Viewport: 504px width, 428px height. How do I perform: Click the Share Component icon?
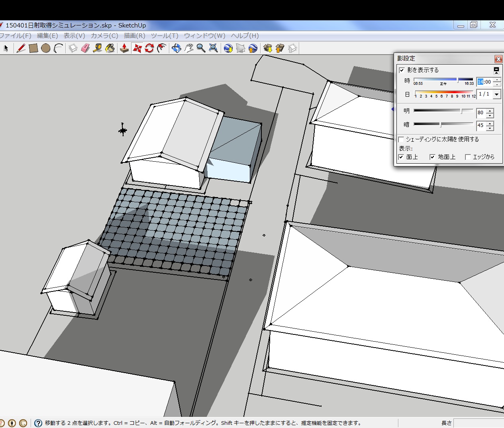click(292, 48)
